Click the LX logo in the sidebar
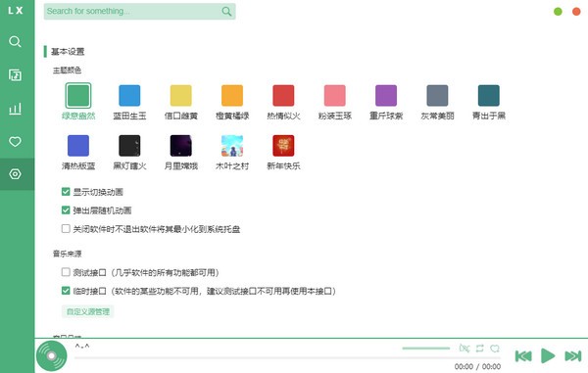588x373 pixels. (16, 11)
